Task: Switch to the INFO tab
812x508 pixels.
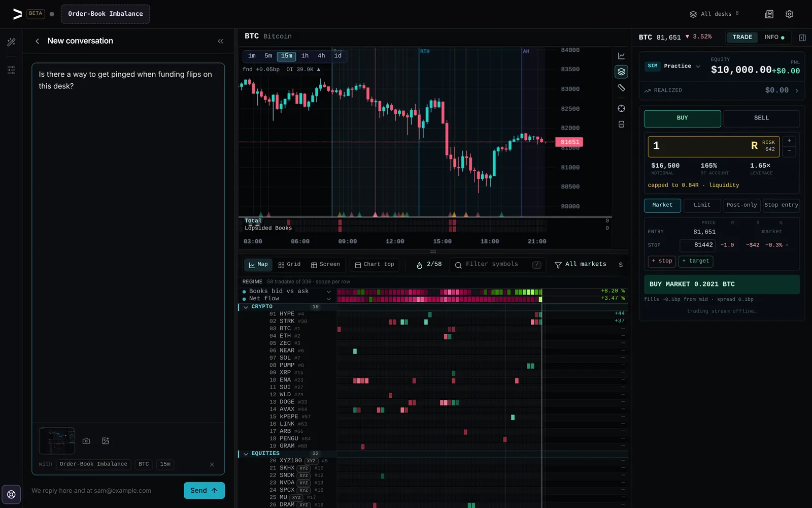Action: pyautogui.click(x=774, y=37)
